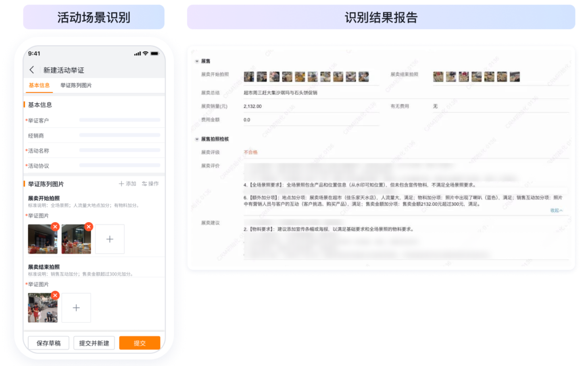Click the 提交并新建 button
The height and width of the screenshot is (366, 588).
(94, 343)
